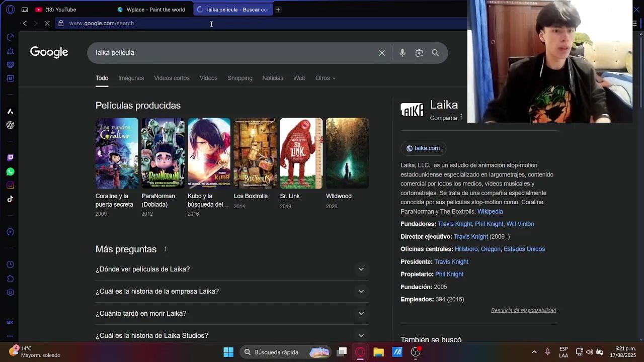Select the Shopping results tab
Viewport: 644px width, 362px height.
click(240, 78)
